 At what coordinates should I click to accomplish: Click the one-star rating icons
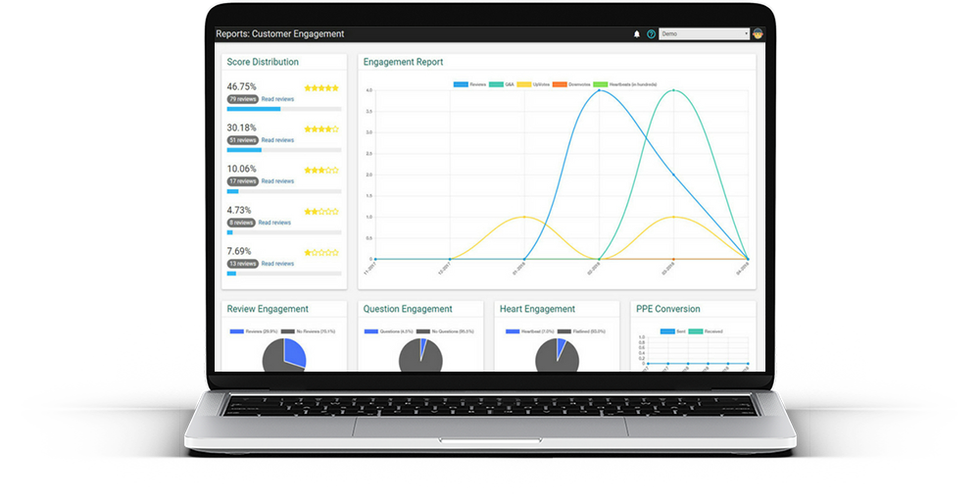(321, 252)
